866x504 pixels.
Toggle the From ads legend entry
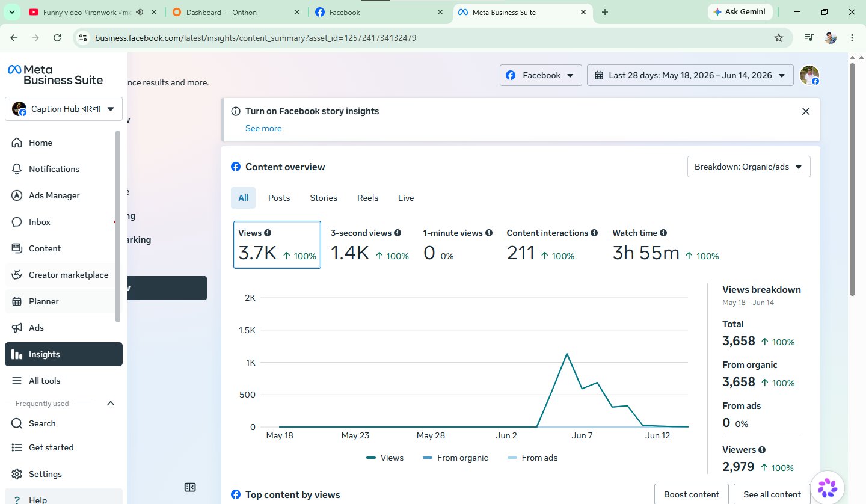pos(533,458)
